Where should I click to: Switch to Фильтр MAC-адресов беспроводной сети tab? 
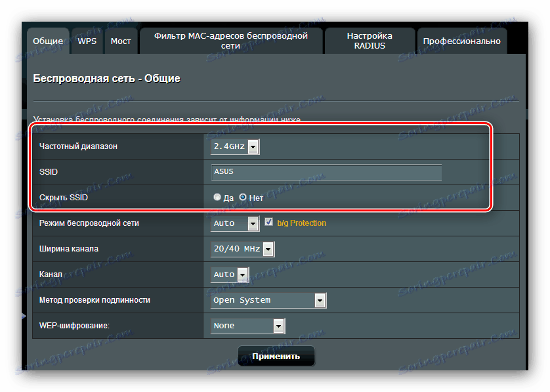(x=231, y=40)
